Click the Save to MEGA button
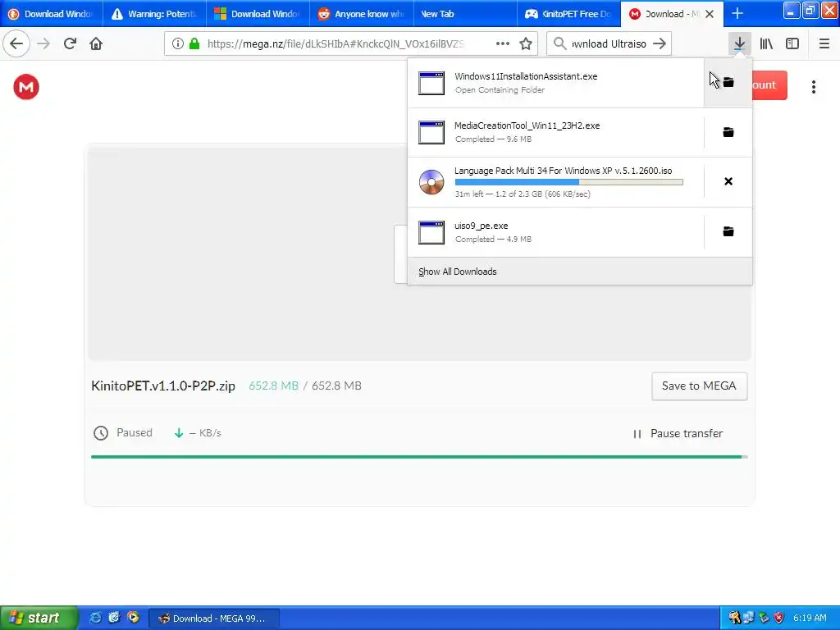This screenshot has width=840, height=630. click(699, 386)
